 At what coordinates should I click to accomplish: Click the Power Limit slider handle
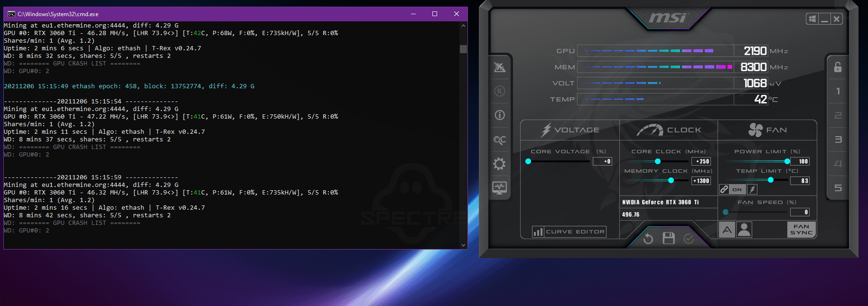[x=787, y=161]
